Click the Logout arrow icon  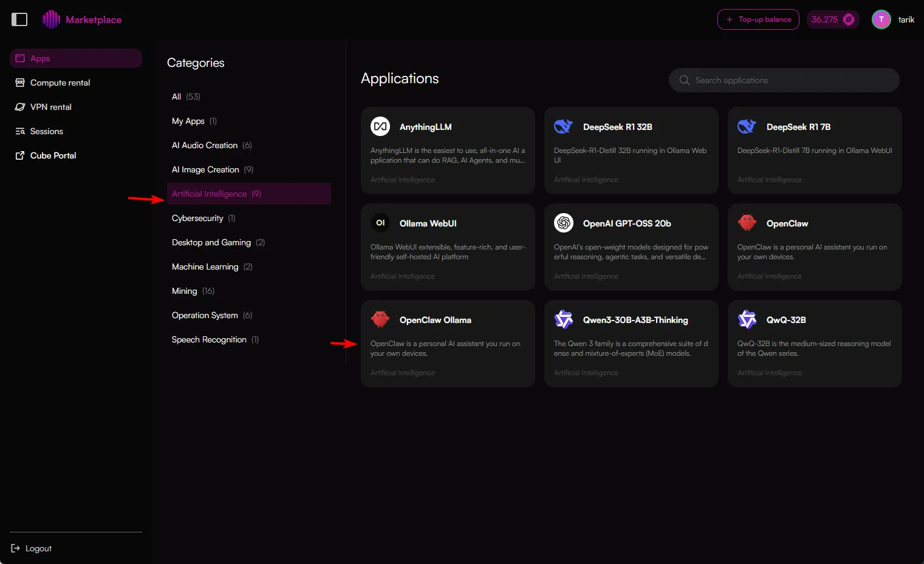point(16,548)
